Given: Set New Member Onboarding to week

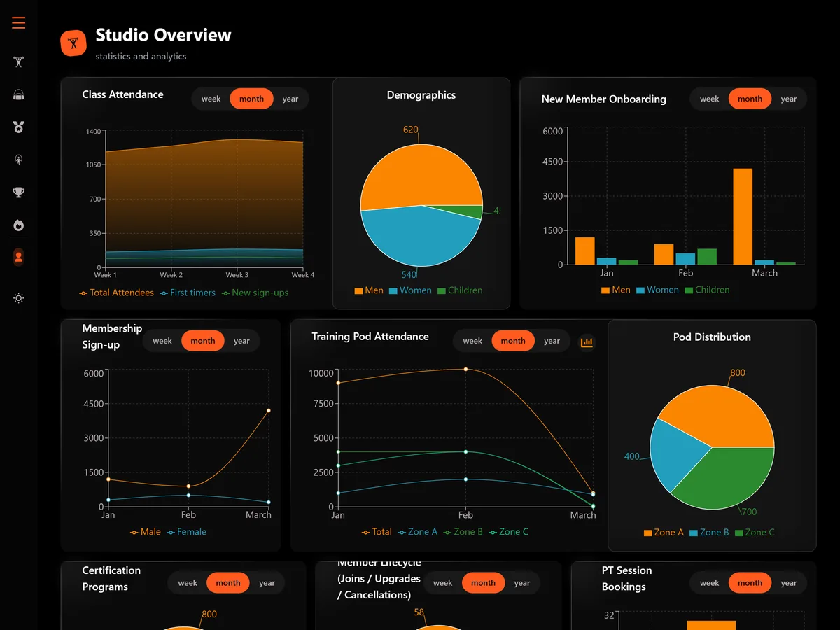Looking at the screenshot, I should coord(709,99).
